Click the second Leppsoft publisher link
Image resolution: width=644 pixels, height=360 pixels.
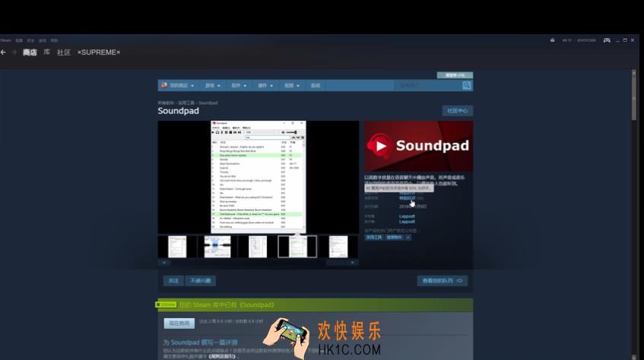pyautogui.click(x=407, y=222)
